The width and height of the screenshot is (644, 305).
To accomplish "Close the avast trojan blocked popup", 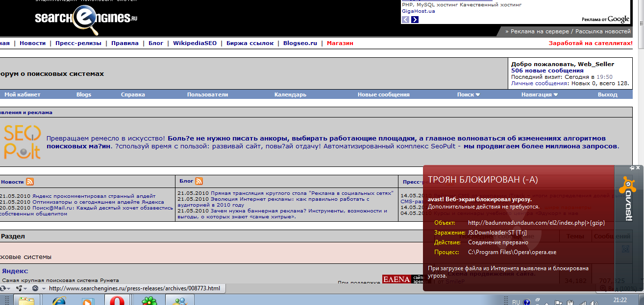I will tap(638, 168).
